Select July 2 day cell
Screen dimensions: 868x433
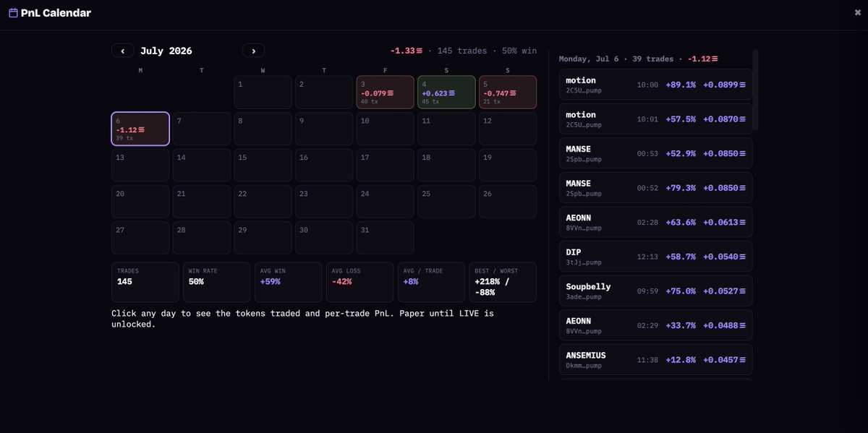click(x=324, y=92)
